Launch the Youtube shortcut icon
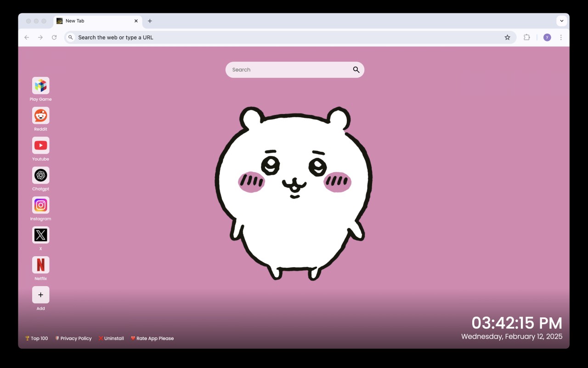Viewport: 588px width, 368px height. click(40, 145)
